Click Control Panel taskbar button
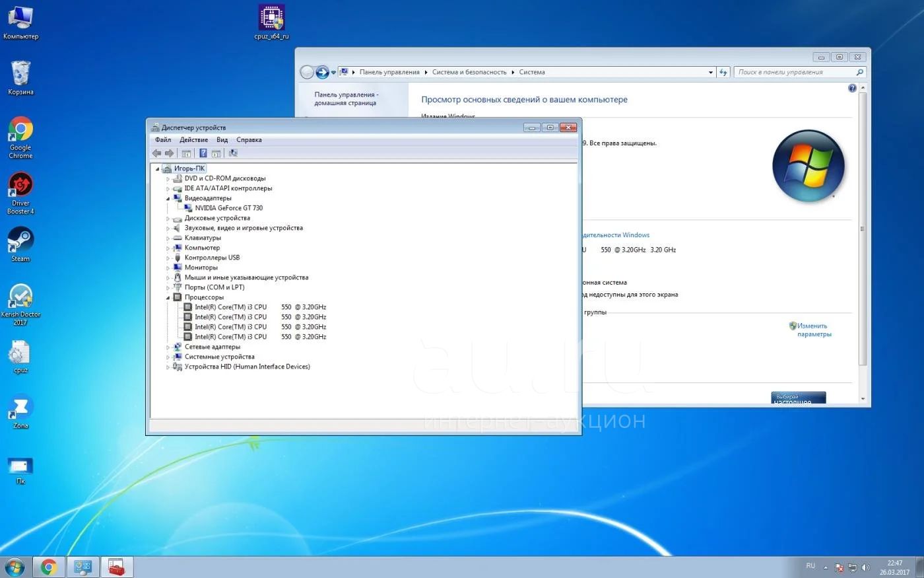 82,567
